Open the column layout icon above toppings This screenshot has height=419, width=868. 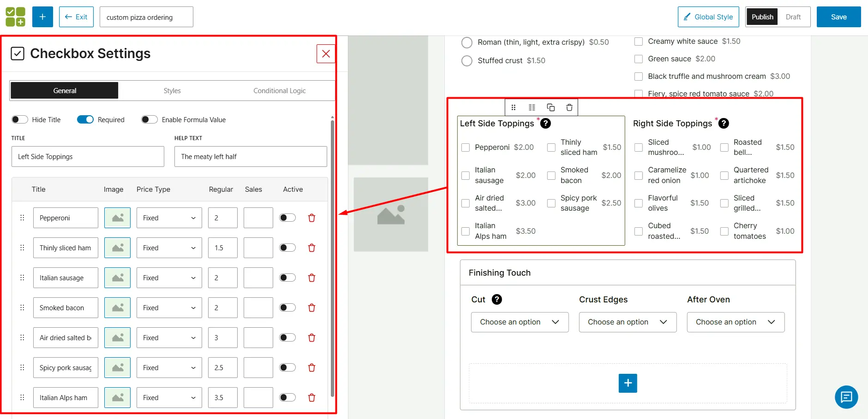coord(532,107)
